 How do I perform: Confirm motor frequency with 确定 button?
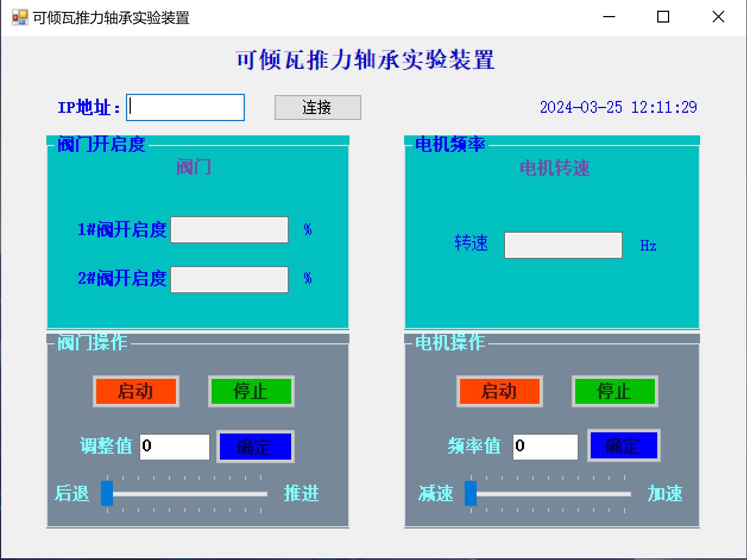pyautogui.click(x=623, y=447)
